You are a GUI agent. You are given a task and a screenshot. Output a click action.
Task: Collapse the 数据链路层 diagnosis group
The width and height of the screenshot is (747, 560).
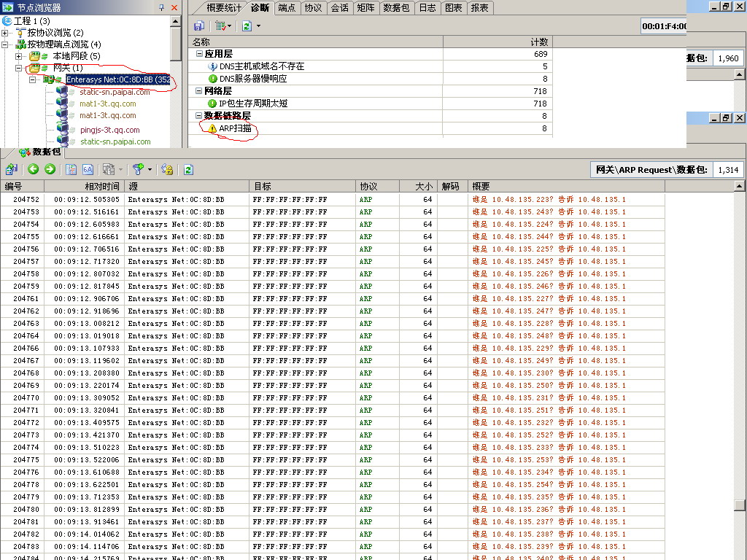tap(199, 116)
